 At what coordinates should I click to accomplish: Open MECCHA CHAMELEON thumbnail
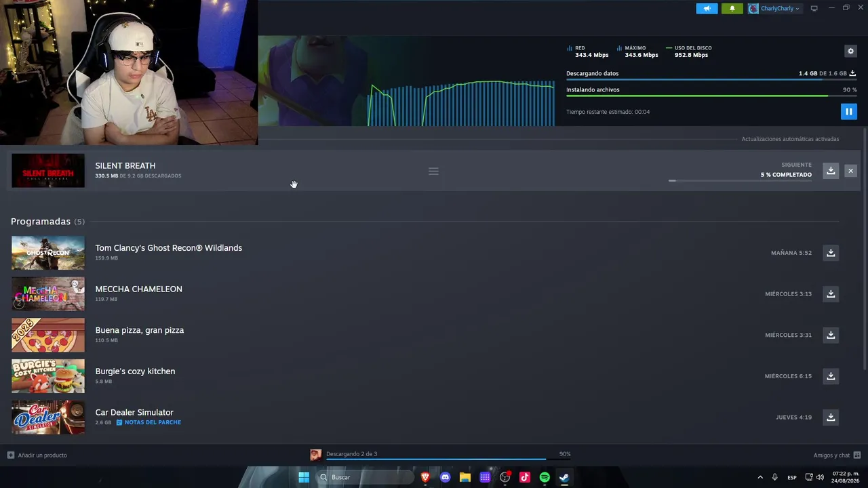click(x=48, y=293)
